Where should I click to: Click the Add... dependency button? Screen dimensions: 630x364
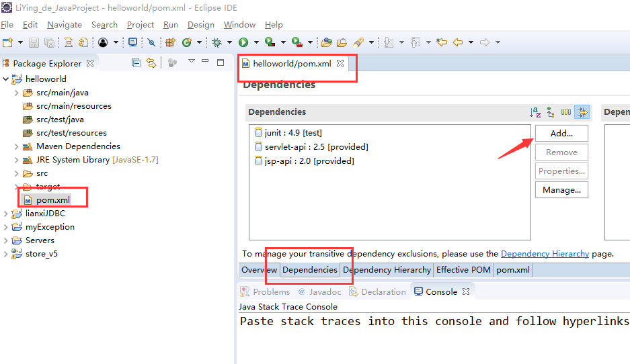coord(561,133)
